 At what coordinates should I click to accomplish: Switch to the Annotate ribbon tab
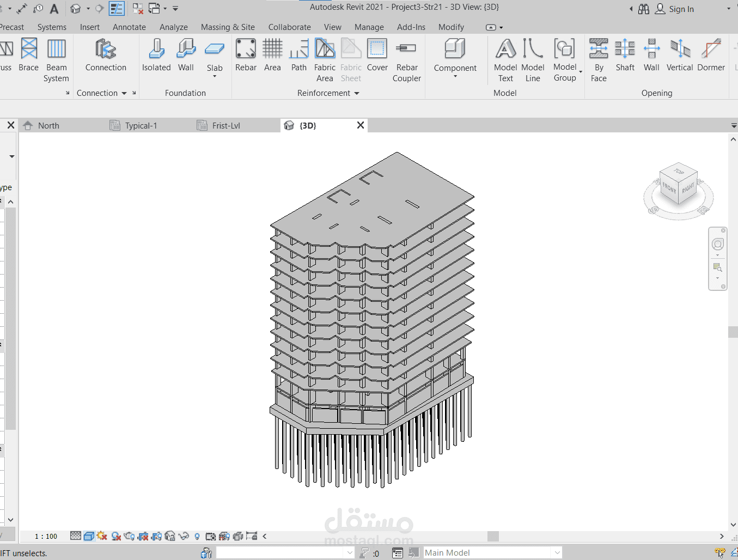pos(129,27)
